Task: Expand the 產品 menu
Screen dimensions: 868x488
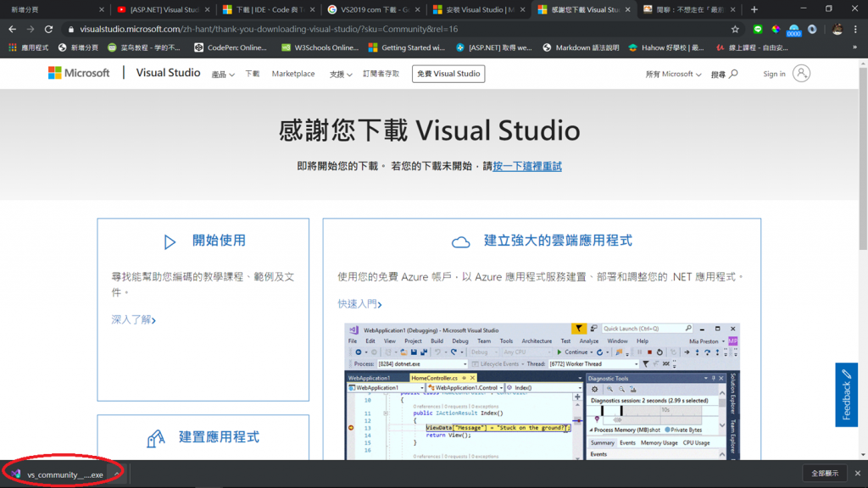Action: click(x=223, y=75)
